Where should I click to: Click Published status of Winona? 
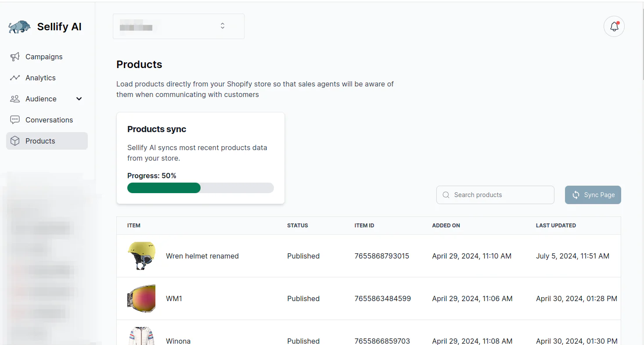pos(303,341)
